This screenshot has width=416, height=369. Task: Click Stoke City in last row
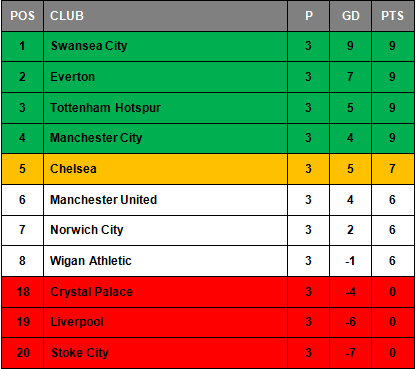point(80,353)
